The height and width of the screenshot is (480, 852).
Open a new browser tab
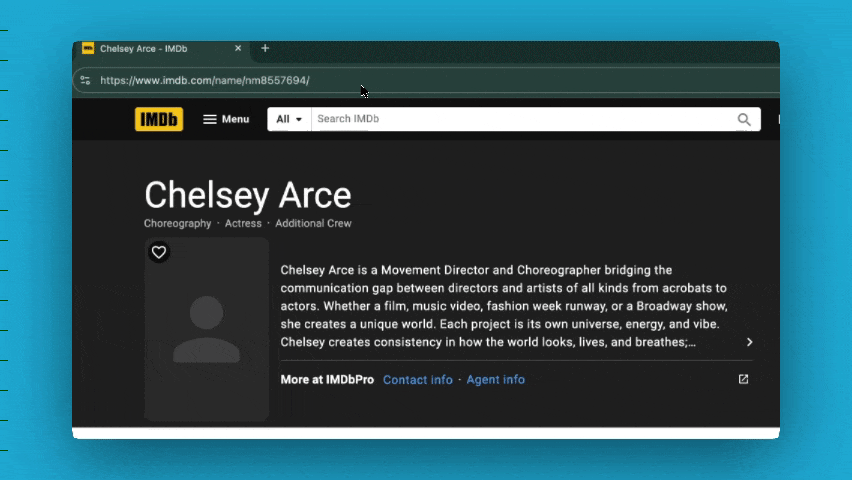265,48
